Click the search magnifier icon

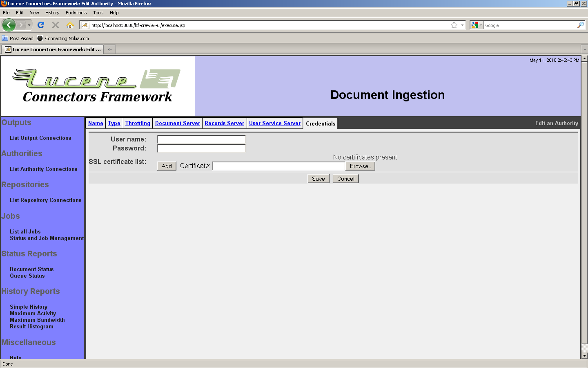coord(580,25)
